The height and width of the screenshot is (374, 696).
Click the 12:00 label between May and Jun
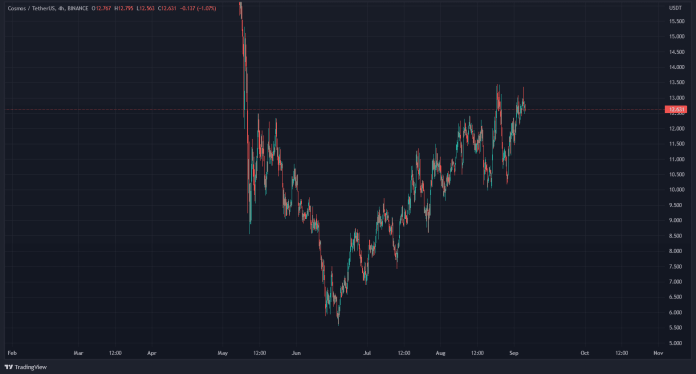260,353
